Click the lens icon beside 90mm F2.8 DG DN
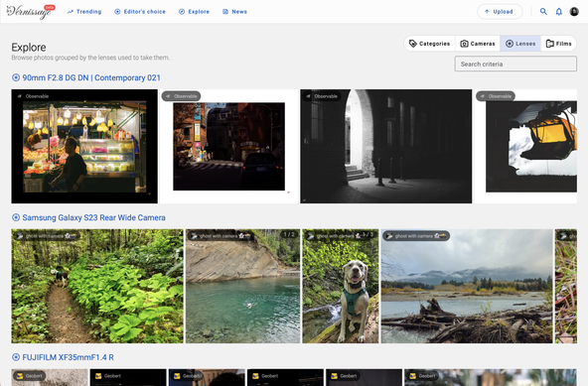 [16, 77]
